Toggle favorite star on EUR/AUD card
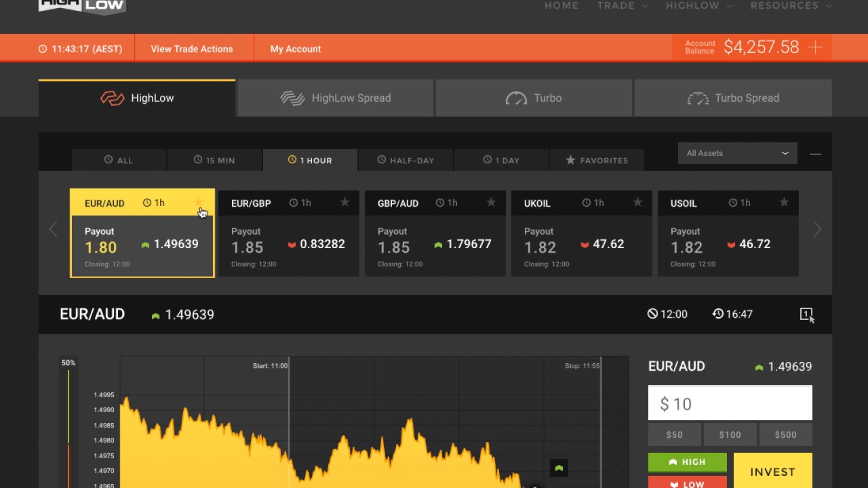This screenshot has height=488, width=868. 199,202
